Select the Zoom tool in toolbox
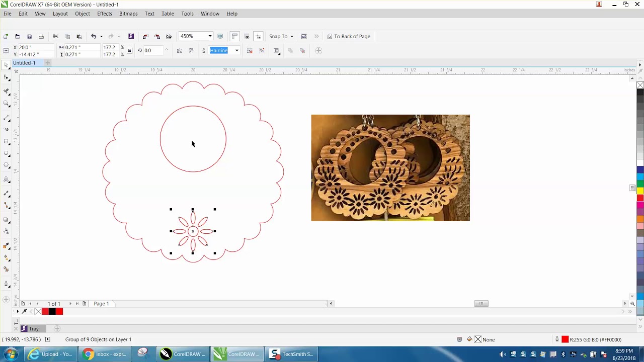This screenshot has width=644, height=362. 6,104
